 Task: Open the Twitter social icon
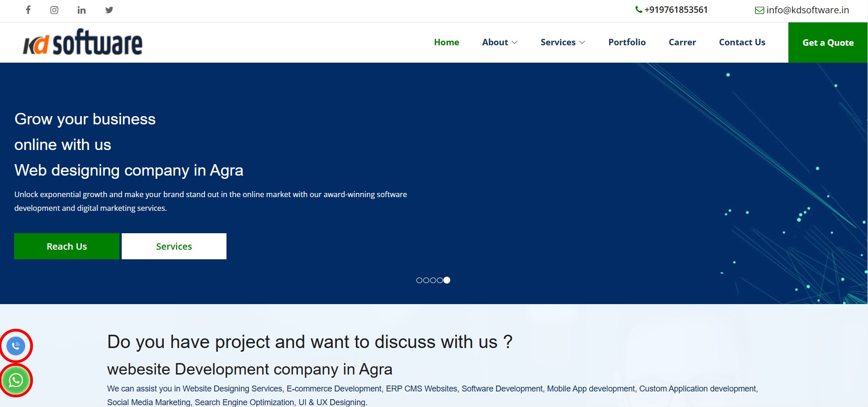pyautogui.click(x=109, y=10)
